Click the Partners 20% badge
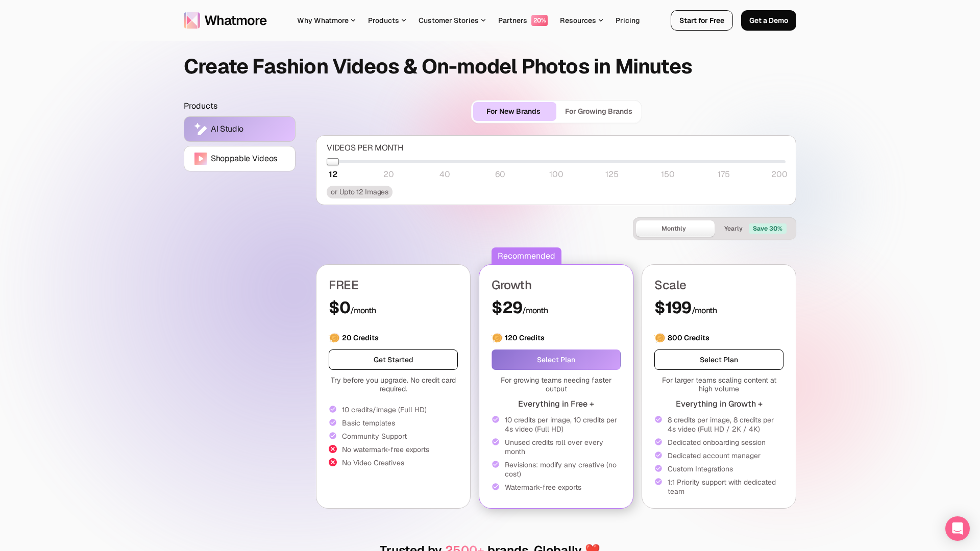Screen dimensions: 980x551 pos(522,20)
